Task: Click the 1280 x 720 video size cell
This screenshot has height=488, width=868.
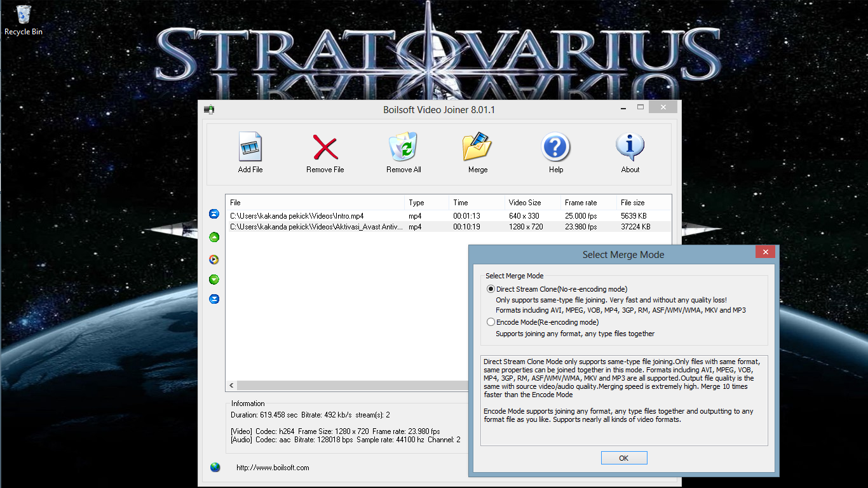Action: (526, 226)
